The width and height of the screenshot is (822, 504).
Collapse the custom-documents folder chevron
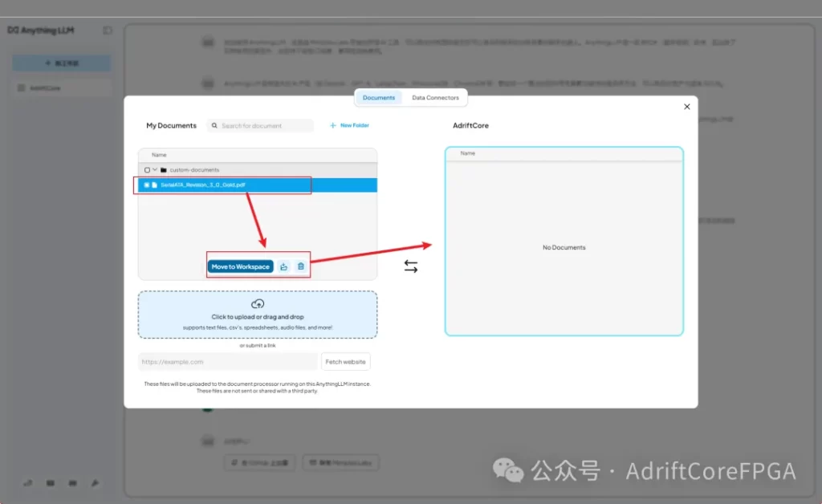[155, 170]
